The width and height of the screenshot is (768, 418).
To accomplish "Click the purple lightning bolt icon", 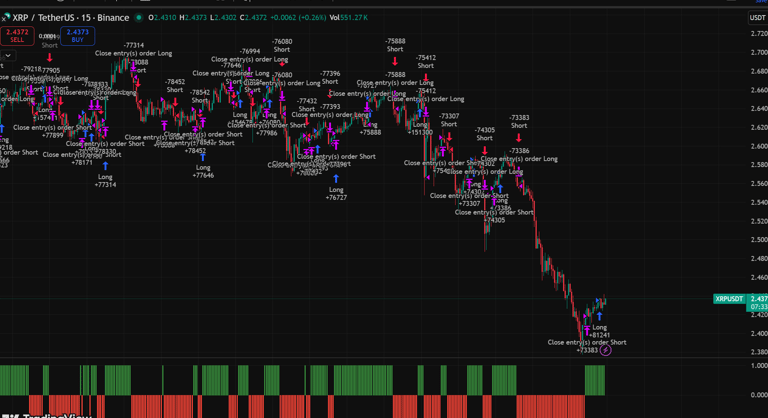I will tap(605, 350).
